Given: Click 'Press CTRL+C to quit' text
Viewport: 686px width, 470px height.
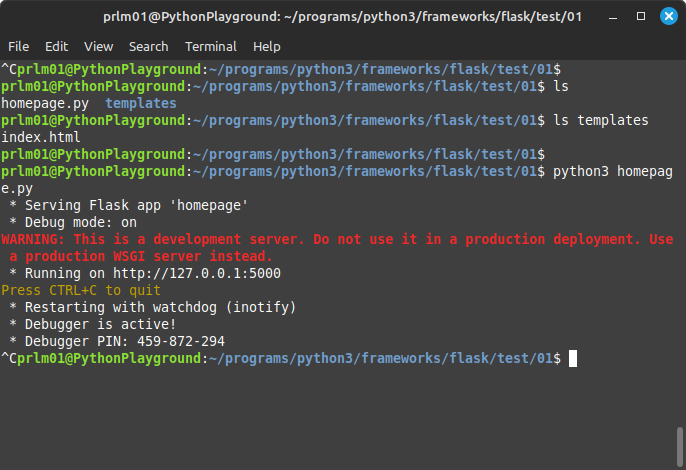Looking at the screenshot, I should [x=81, y=290].
